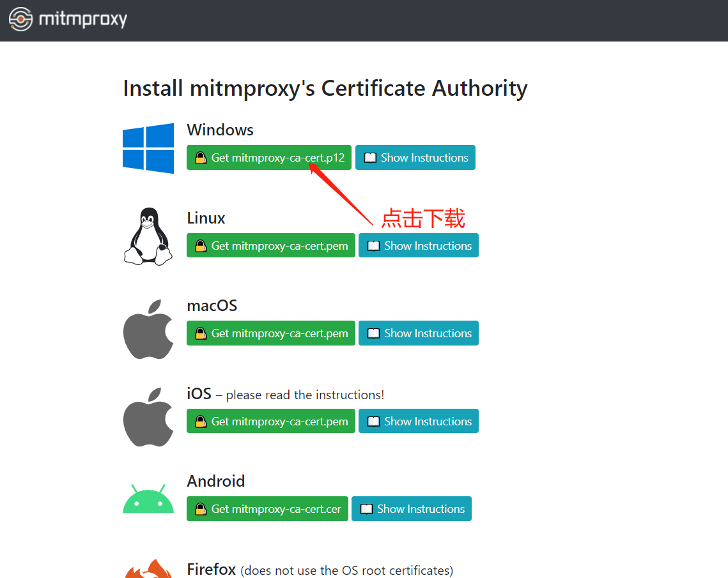Download Windows mitmproxy-ca-cert.p12 certificate
This screenshot has height=578, width=728.
269,158
